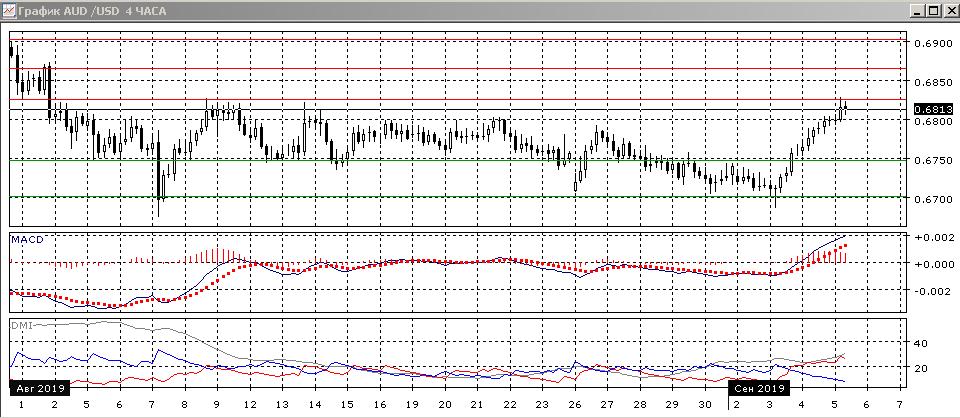Viewport: 960px width, 418px height.
Task: Click the 0.6900 price axis label
Action: [930, 44]
